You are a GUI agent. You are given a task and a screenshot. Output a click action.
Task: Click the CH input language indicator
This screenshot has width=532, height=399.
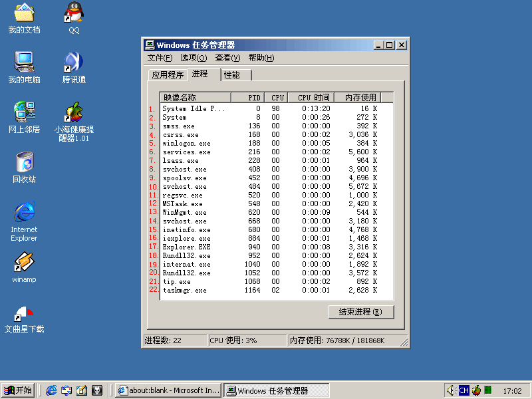(464, 390)
